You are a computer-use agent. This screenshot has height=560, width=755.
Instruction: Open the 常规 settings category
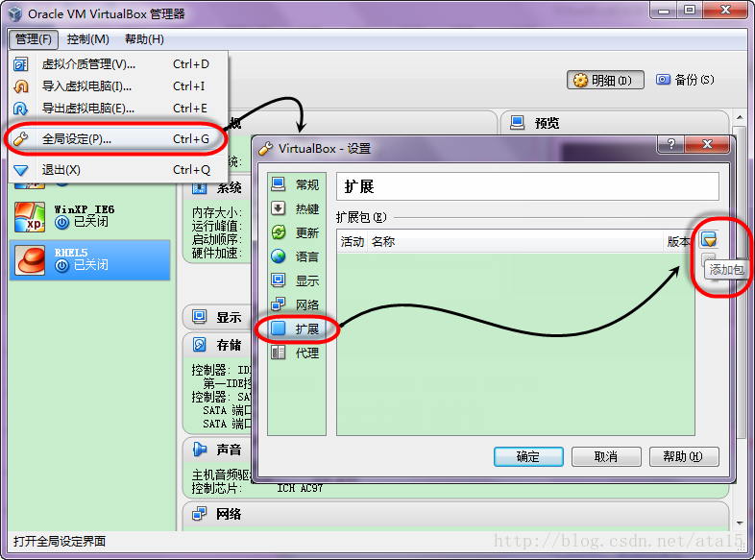pyautogui.click(x=297, y=184)
